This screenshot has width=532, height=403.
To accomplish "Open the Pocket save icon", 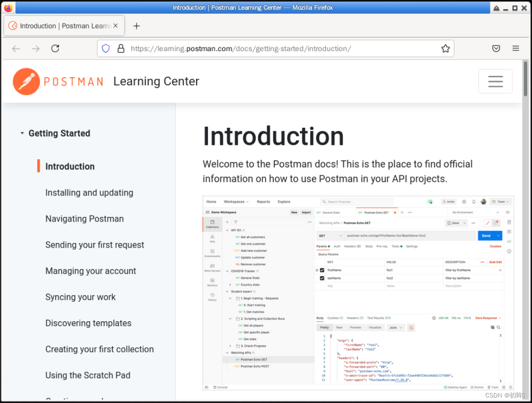I will [x=496, y=49].
